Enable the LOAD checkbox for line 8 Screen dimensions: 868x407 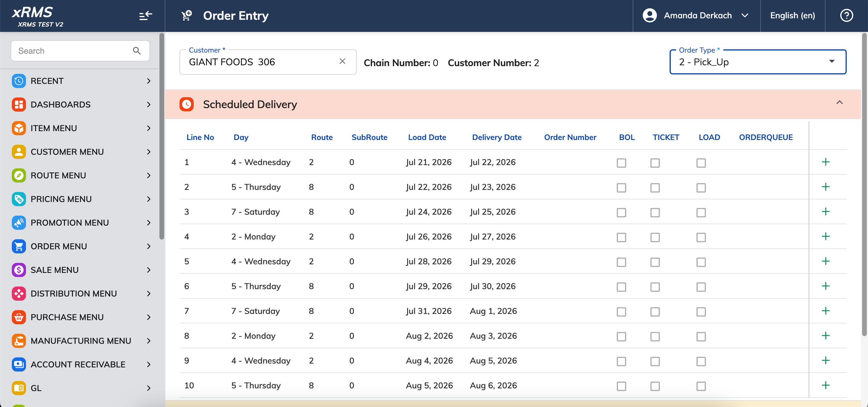(701, 336)
